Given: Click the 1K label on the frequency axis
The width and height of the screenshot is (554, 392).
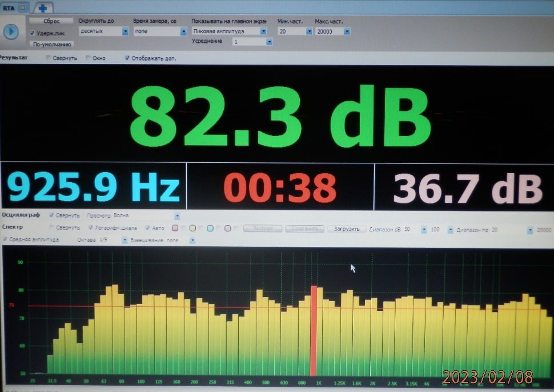Looking at the screenshot, I should tap(319, 383).
